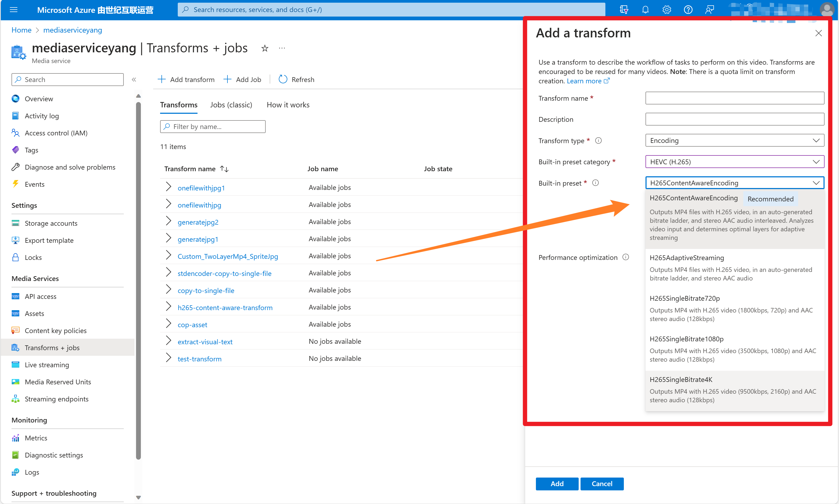Open the feedback icon in header
Viewport: 839px width, 504px height.
[709, 10]
